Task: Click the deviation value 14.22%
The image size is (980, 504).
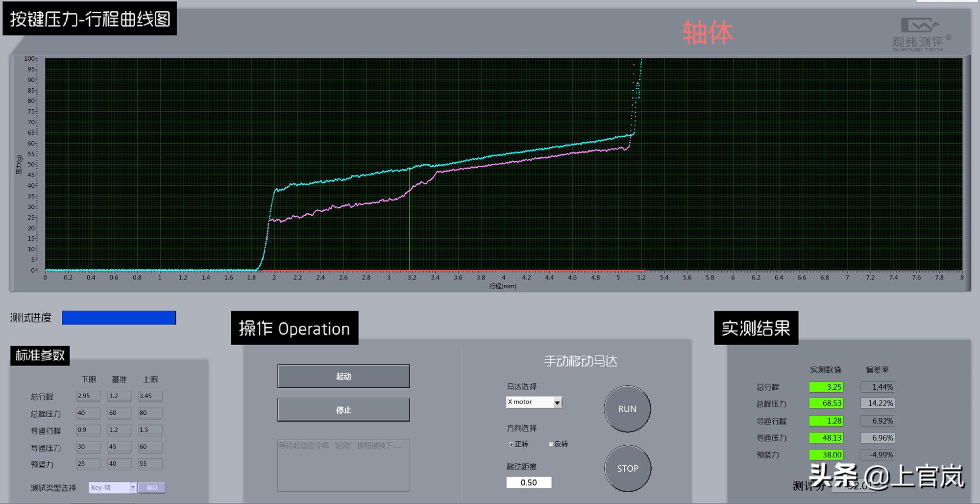Action: [878, 403]
